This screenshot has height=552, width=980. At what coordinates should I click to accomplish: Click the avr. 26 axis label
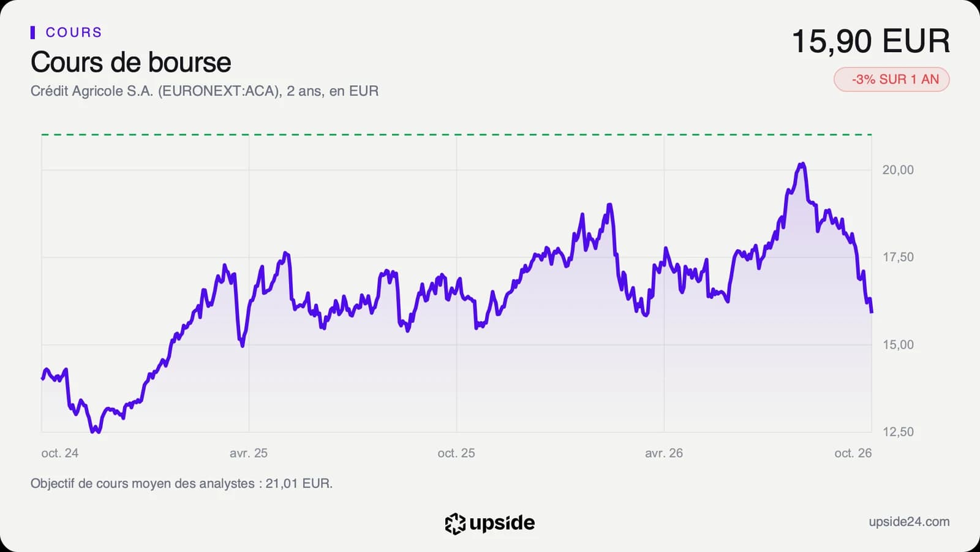tap(664, 453)
